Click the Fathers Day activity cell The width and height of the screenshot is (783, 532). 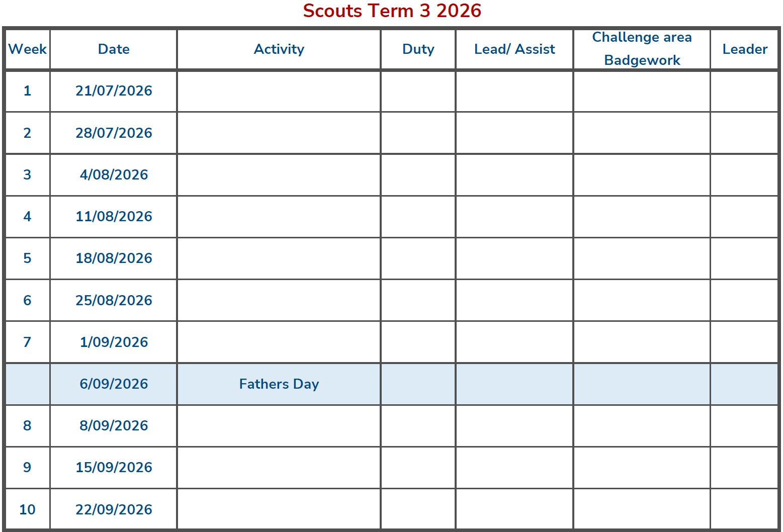coord(279,384)
